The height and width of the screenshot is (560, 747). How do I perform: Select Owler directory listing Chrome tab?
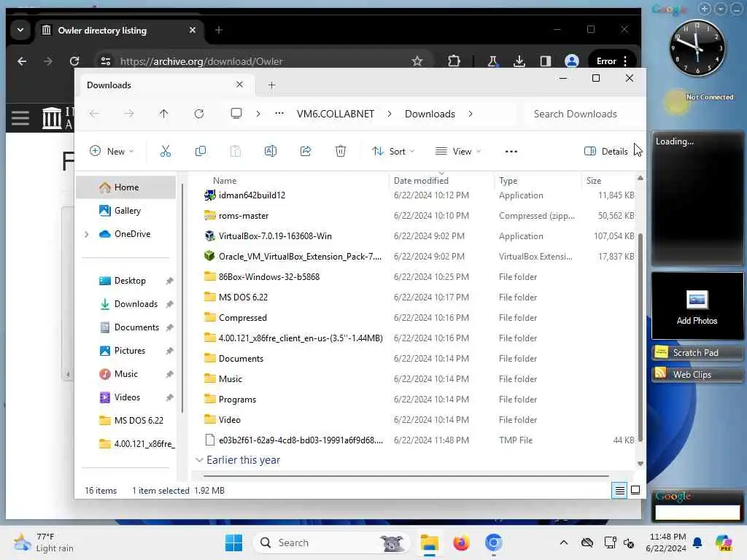119,31
